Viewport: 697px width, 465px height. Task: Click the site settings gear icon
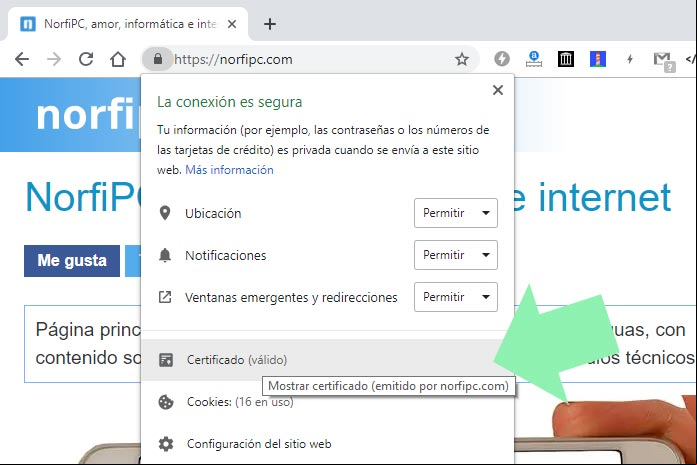pyautogui.click(x=166, y=444)
